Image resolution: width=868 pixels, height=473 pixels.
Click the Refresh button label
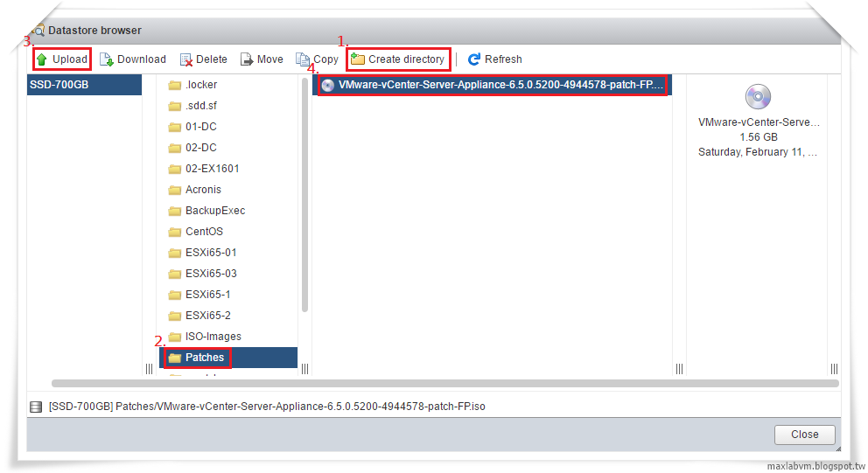(x=503, y=59)
